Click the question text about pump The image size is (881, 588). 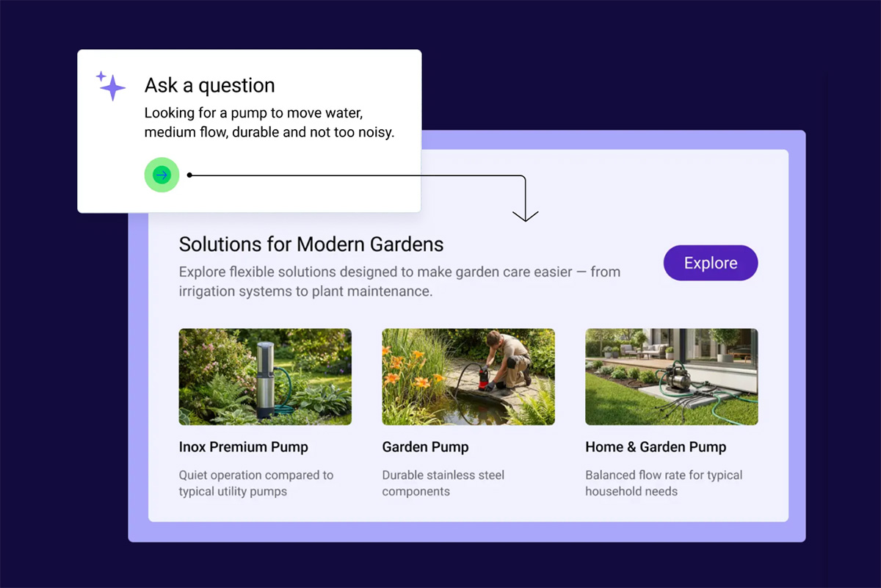click(x=269, y=123)
